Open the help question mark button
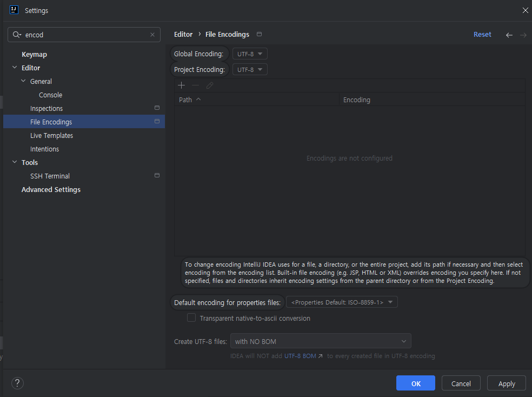532x397 pixels. (17, 383)
